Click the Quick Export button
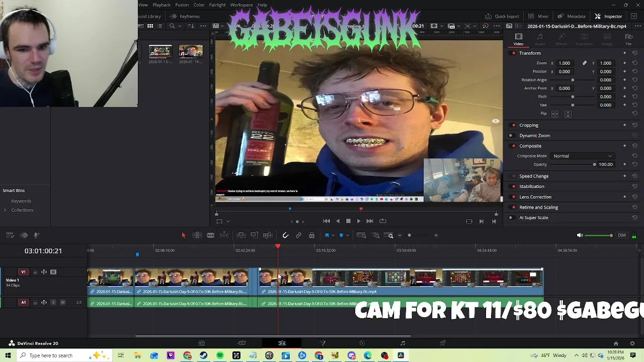This screenshot has height=362, width=644. point(502,16)
